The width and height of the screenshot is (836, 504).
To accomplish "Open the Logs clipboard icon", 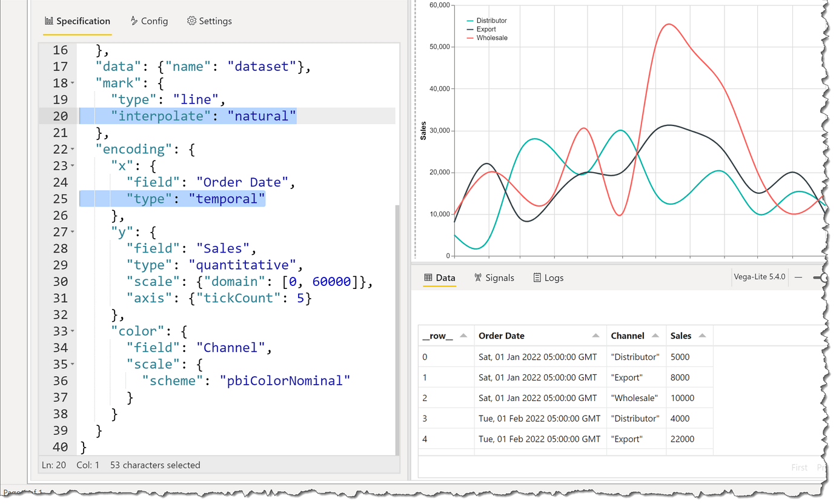I will 537,277.
